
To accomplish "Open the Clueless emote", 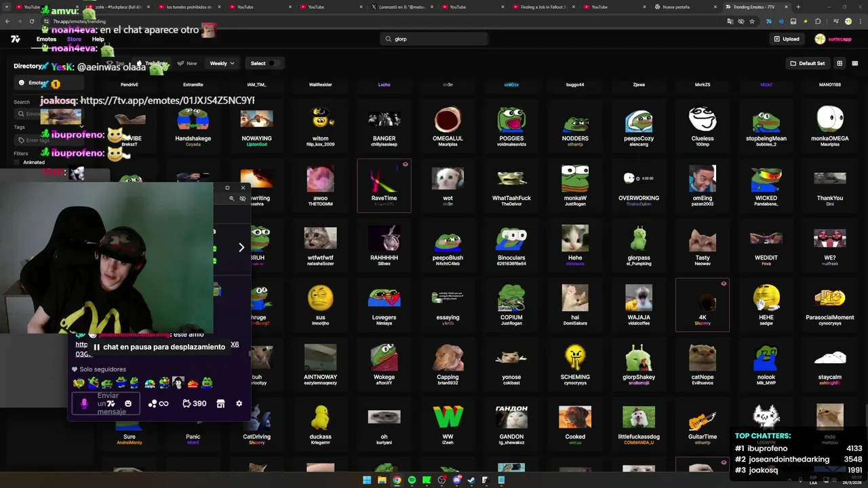I will point(703,127).
